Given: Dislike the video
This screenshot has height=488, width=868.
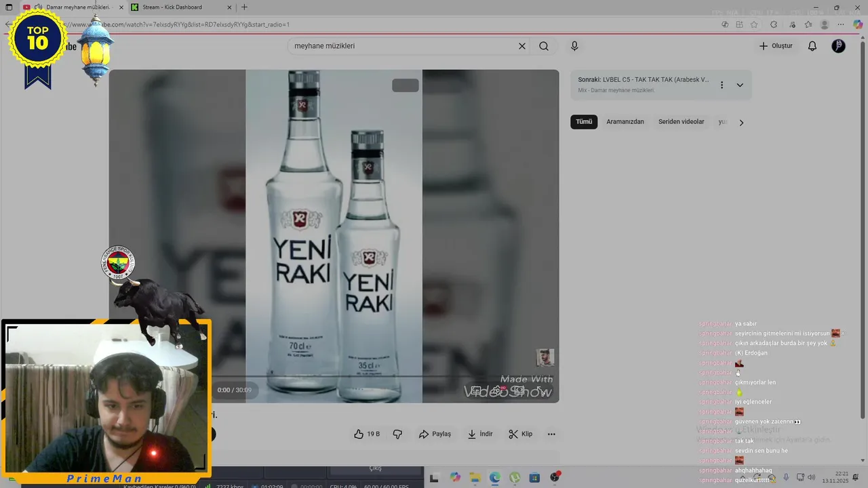Looking at the screenshot, I should tap(397, 434).
